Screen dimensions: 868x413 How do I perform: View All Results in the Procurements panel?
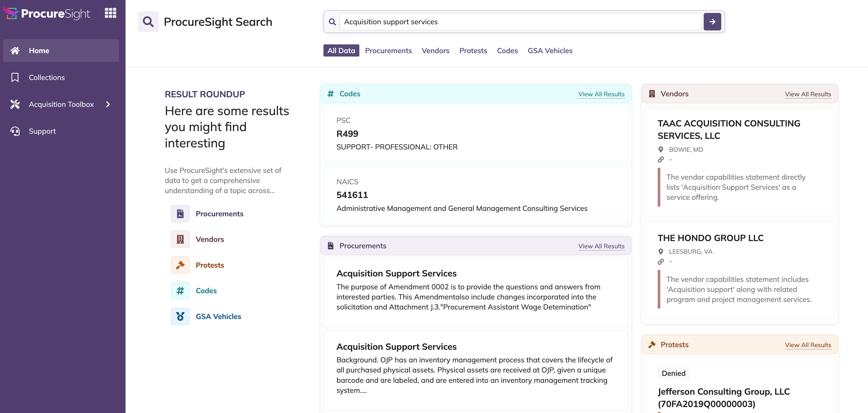[601, 246]
